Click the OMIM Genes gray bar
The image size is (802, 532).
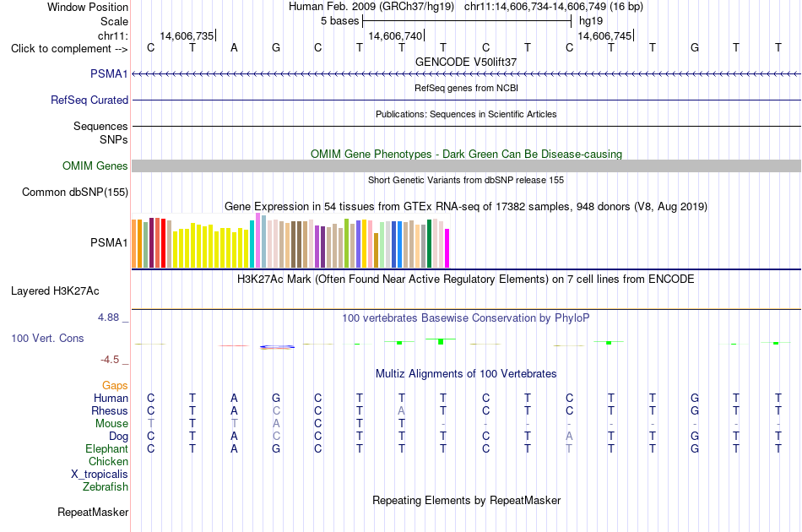(466, 166)
